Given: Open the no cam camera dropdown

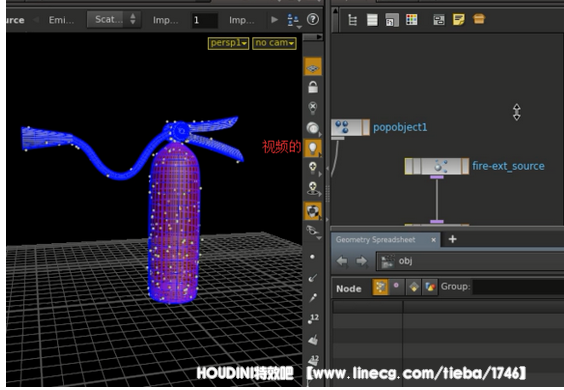Looking at the screenshot, I should (274, 43).
